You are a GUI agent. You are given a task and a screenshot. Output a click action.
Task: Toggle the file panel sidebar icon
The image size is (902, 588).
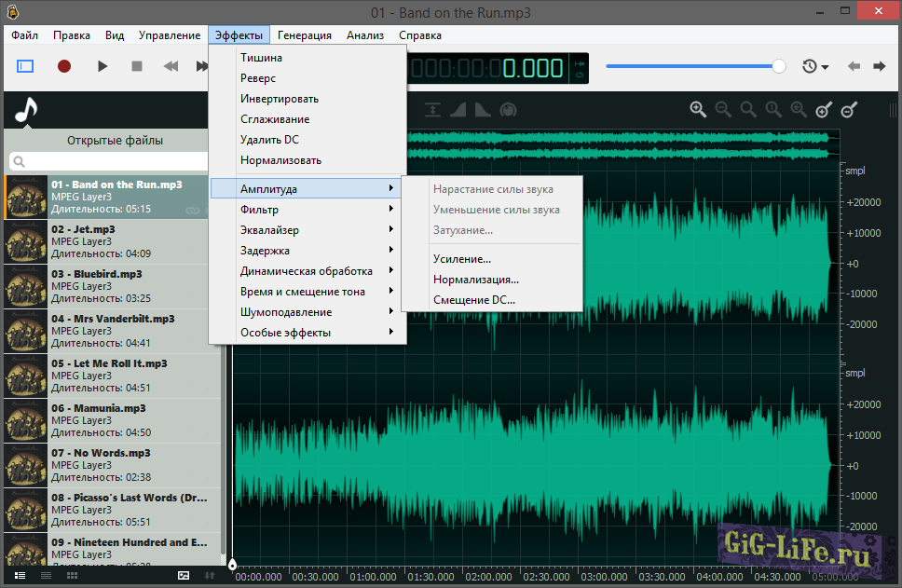point(25,66)
